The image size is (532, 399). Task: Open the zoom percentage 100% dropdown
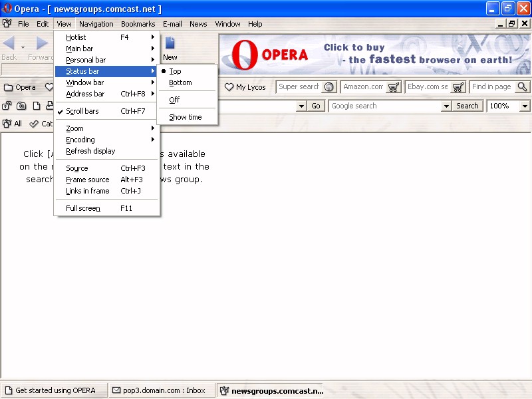pyautogui.click(x=525, y=106)
